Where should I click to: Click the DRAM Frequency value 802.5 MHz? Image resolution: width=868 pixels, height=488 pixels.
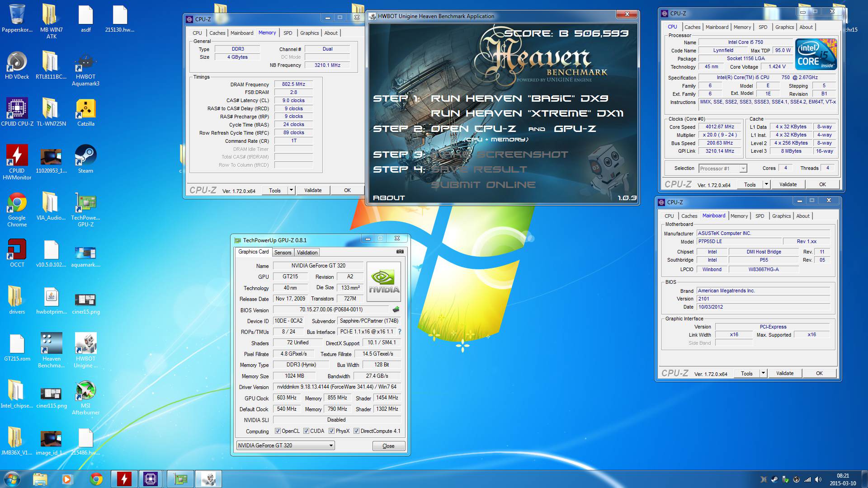293,84
